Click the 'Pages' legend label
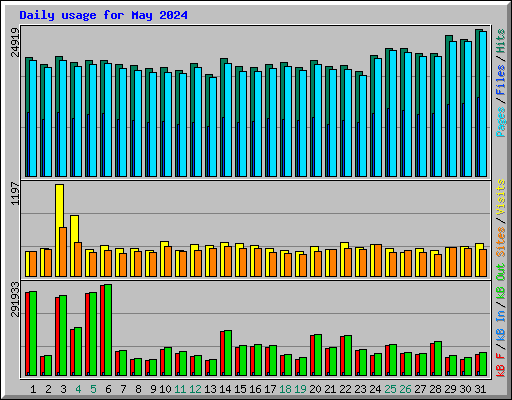512x400 pixels. click(x=501, y=122)
